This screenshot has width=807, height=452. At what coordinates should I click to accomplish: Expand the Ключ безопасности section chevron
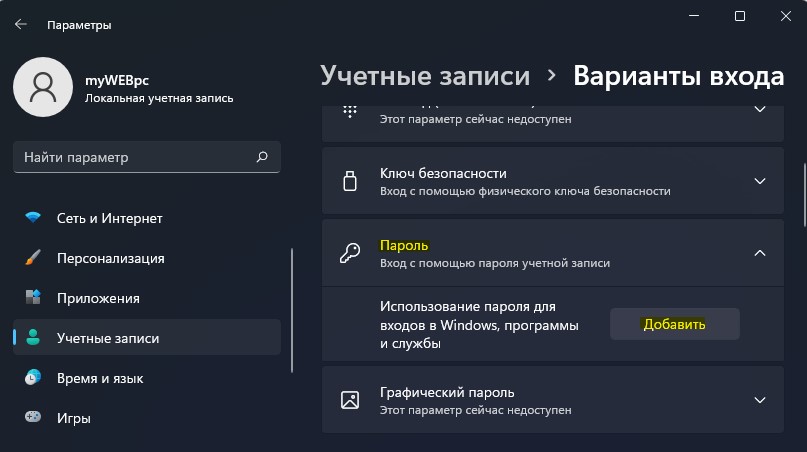click(760, 181)
